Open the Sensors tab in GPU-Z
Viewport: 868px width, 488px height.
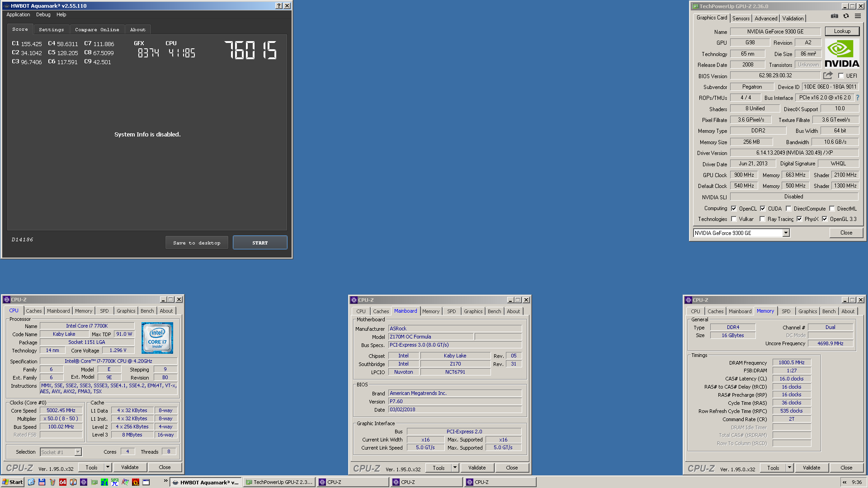click(741, 19)
